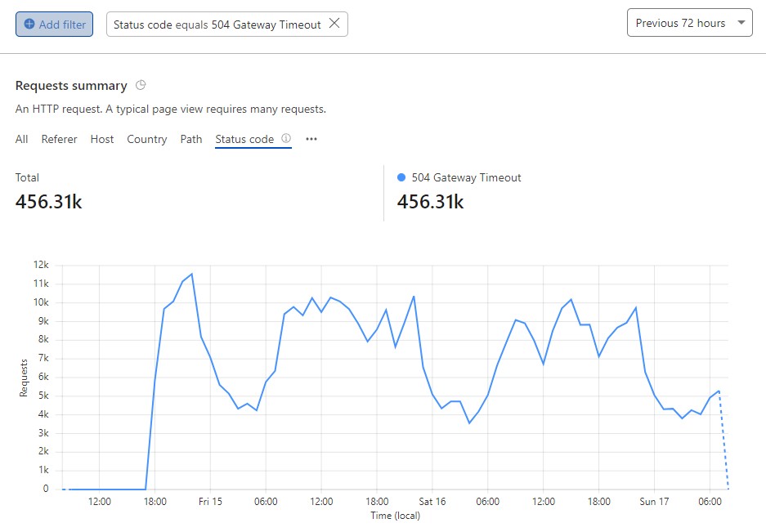Open the Host tab
The width and height of the screenshot is (766, 532).
coord(102,139)
